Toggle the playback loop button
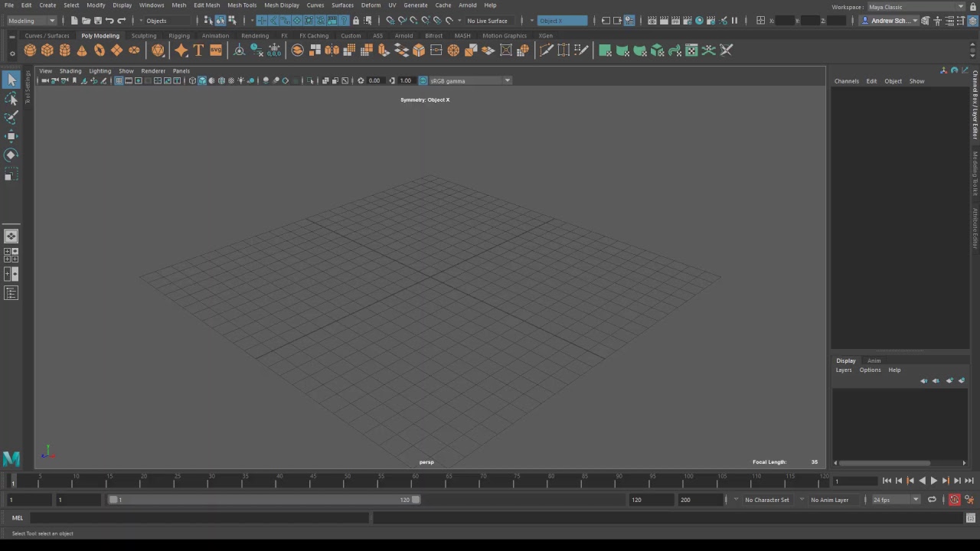 pos(932,500)
